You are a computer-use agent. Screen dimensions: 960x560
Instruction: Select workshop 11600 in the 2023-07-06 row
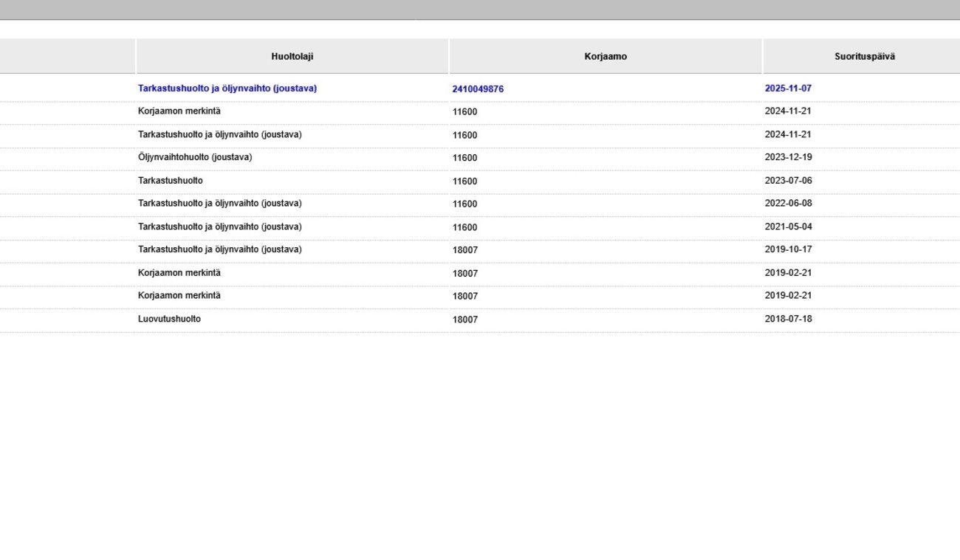[465, 182]
